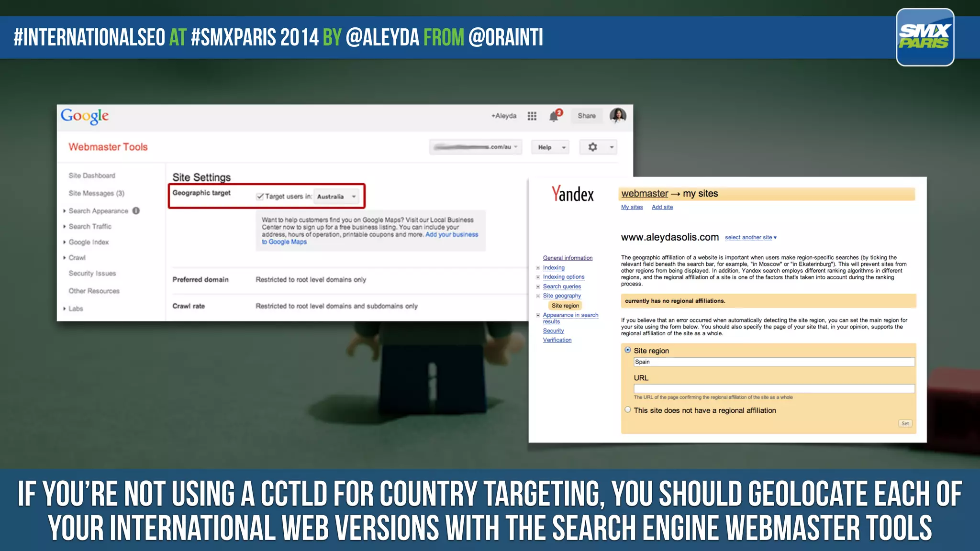Expand Yandex Search queries plus icon
The height and width of the screenshot is (551, 980).
538,287
